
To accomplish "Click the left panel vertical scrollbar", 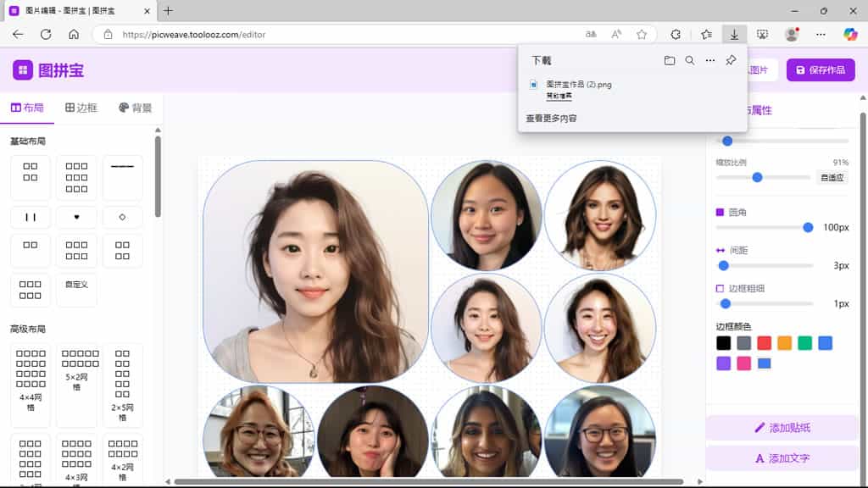I will (158, 177).
